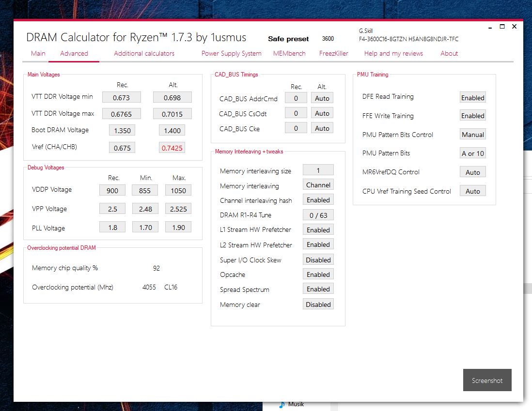Click Opcache Enabled value
Image resolution: width=532 pixels, height=411 pixels.
point(318,274)
